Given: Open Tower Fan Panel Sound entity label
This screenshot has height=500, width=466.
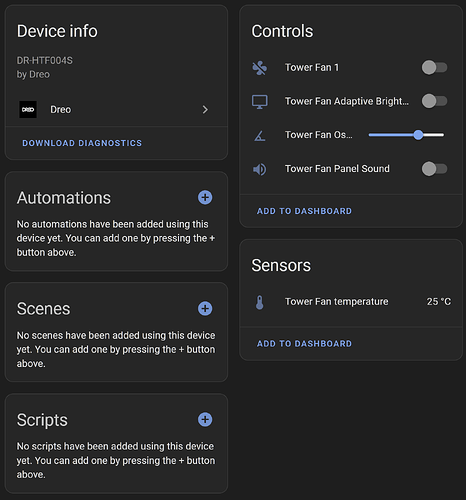Looking at the screenshot, I should coord(337,169).
